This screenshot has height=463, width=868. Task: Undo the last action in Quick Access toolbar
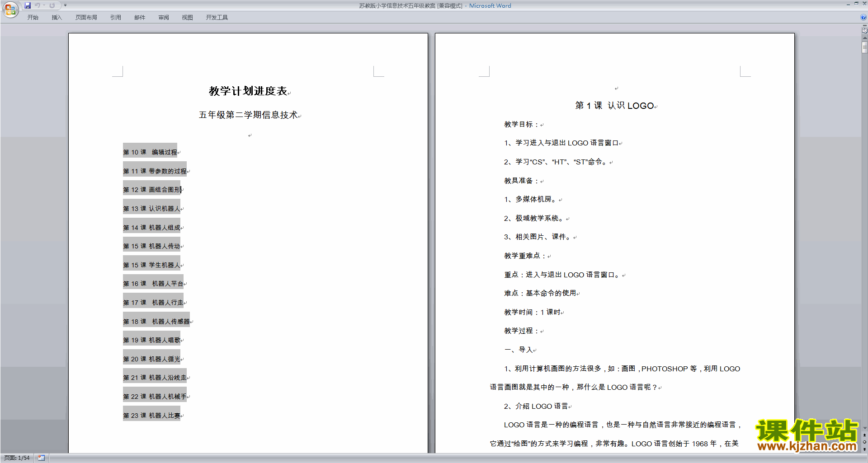pyautogui.click(x=38, y=5)
